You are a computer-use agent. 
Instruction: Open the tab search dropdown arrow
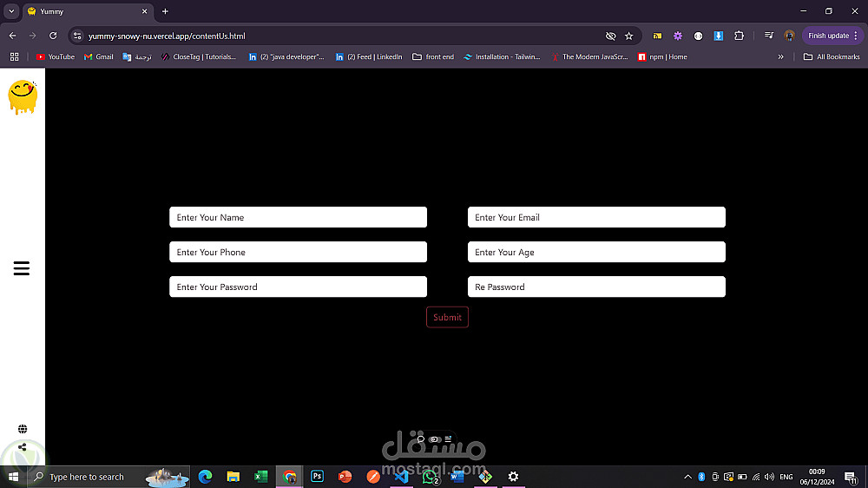(11, 11)
